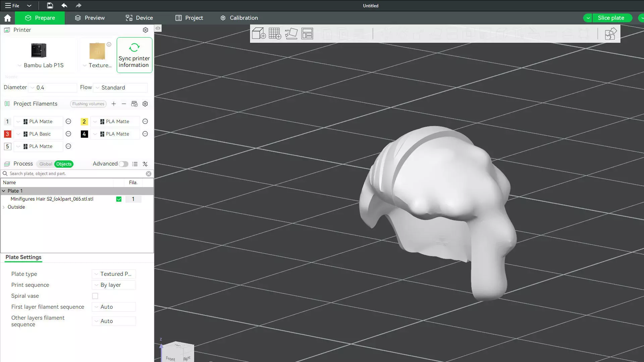Clear the object search field
644x362 pixels.
149,174
